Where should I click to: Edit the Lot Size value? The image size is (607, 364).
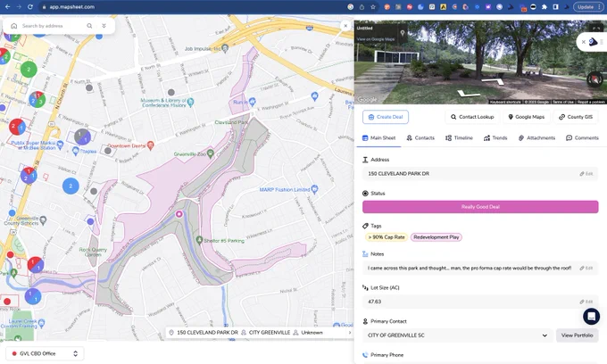pyautogui.click(x=586, y=302)
